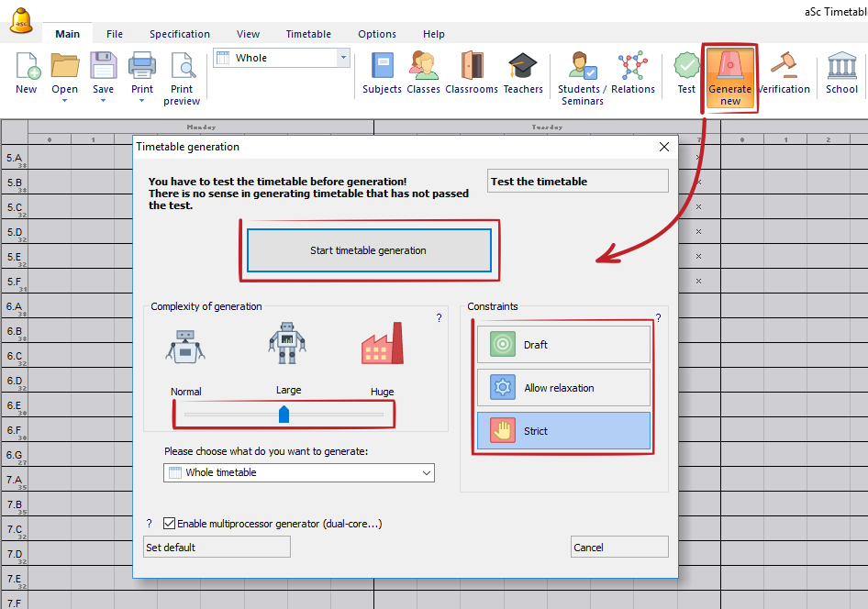Screen dimensions: 868x609
Task: Open the Timetable ribbon tab
Action: (x=308, y=34)
